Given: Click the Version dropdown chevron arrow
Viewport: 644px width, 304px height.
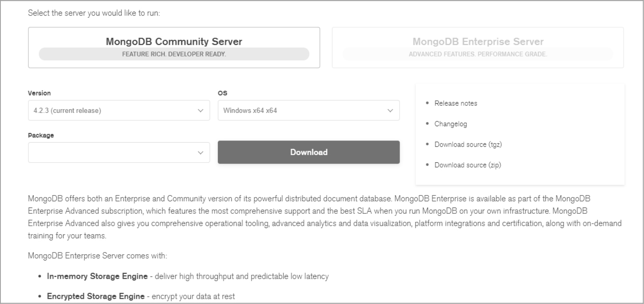Looking at the screenshot, I should point(200,111).
